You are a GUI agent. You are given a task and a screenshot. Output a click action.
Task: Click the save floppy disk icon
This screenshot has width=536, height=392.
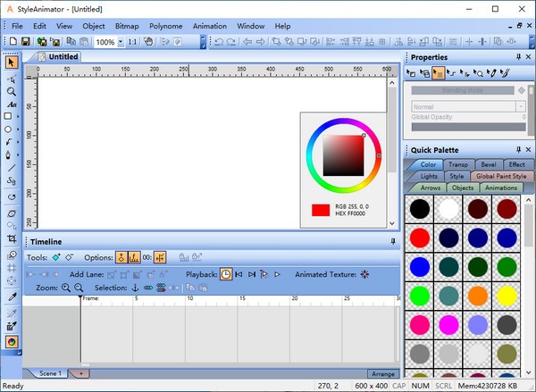tap(26, 41)
